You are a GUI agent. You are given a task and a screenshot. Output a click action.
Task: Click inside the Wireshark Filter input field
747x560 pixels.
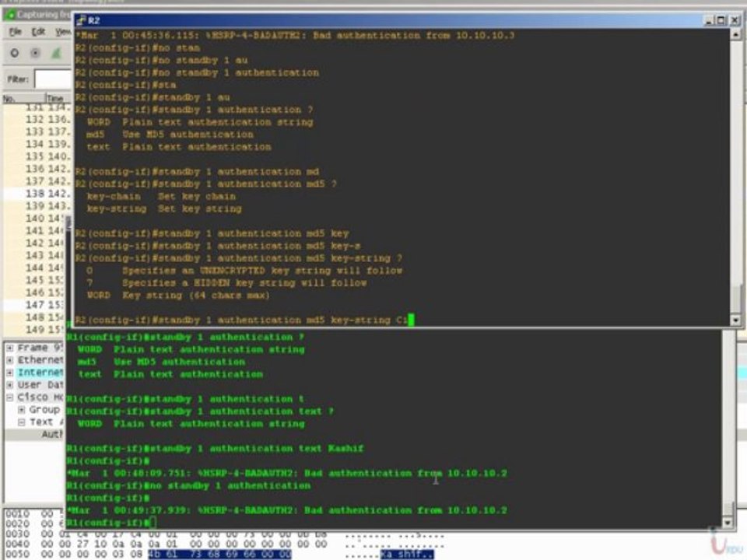[54, 79]
